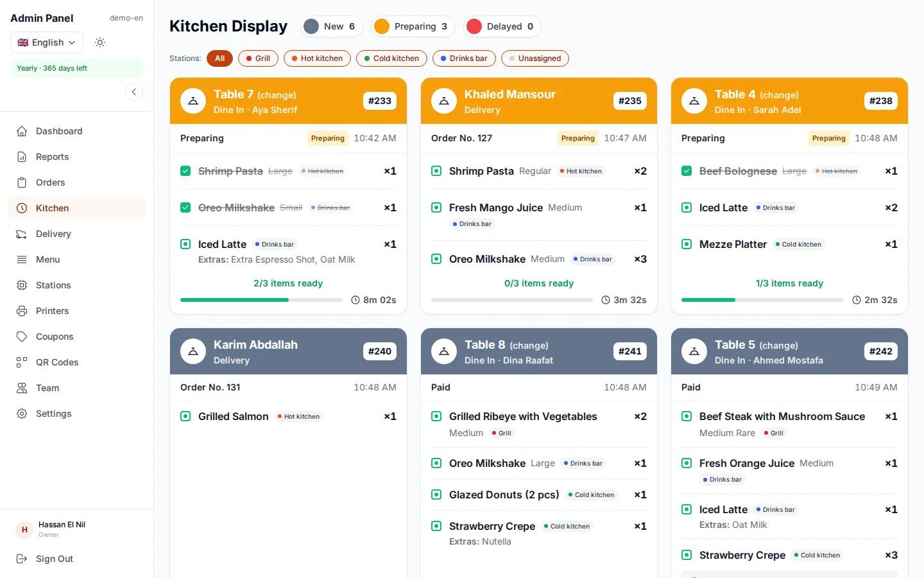Click (change) next to Table 4
Viewport: 924px width, 578px height.
[779, 95]
